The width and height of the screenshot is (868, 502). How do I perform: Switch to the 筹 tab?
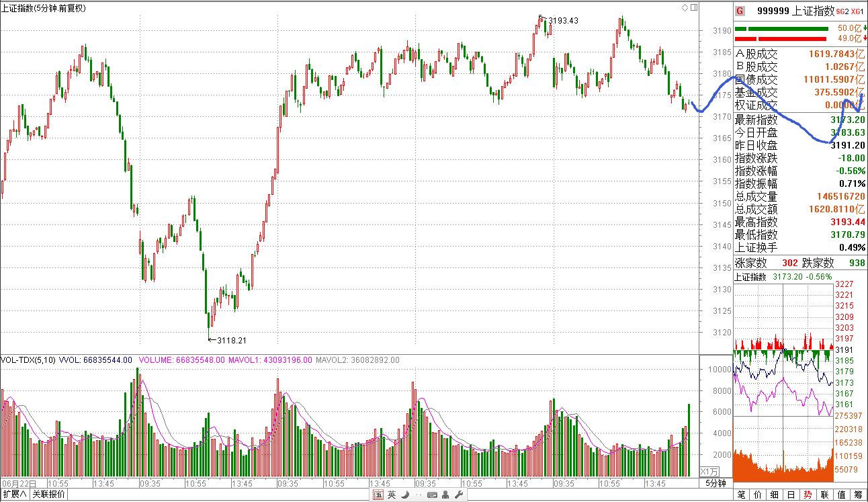(858, 495)
